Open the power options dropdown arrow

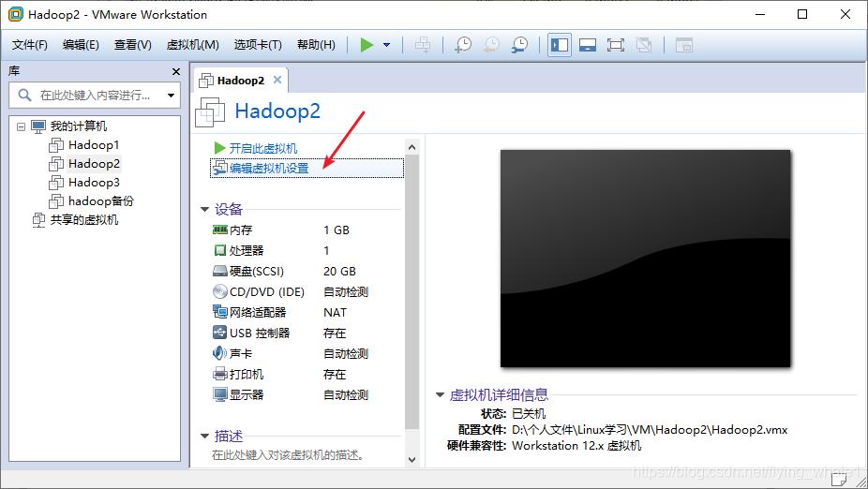[386, 45]
